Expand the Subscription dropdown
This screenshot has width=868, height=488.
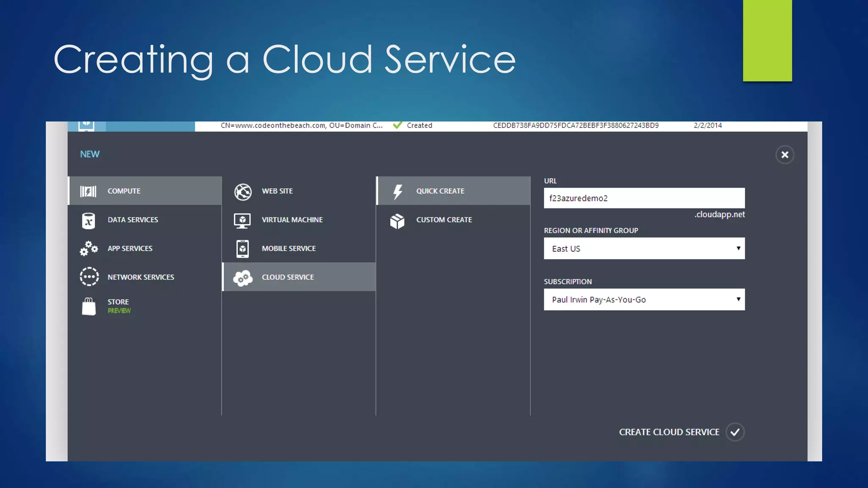point(644,299)
